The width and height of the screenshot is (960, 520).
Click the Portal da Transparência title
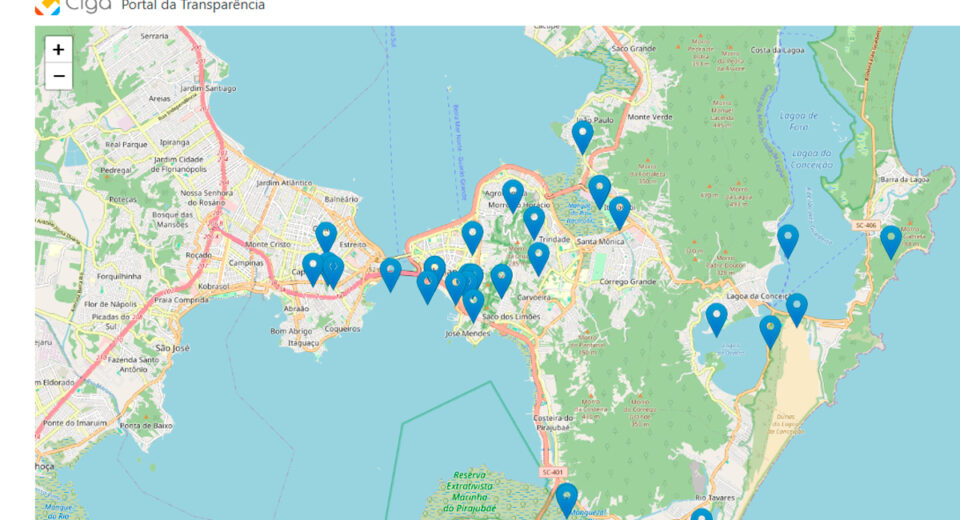(x=193, y=6)
